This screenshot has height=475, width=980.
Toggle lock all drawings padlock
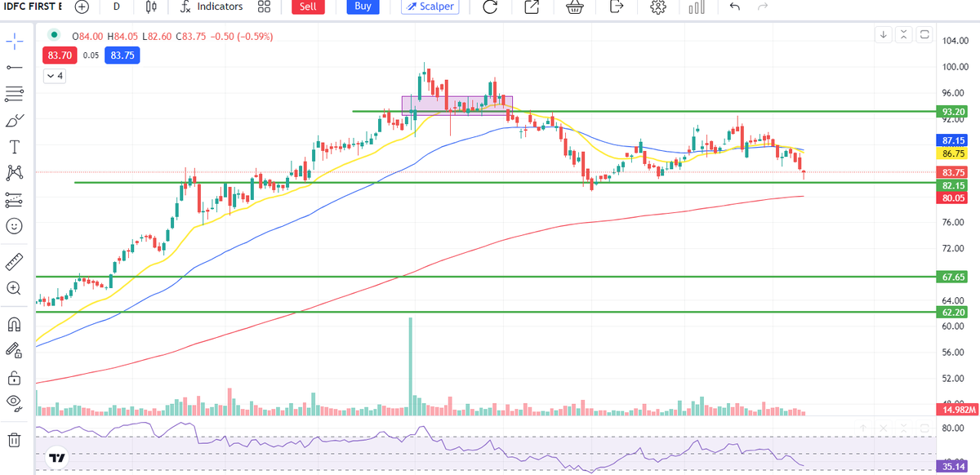click(x=14, y=377)
